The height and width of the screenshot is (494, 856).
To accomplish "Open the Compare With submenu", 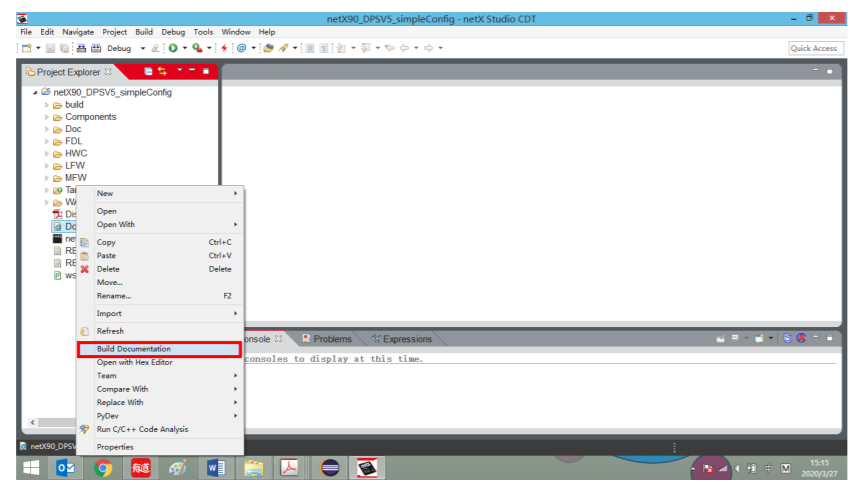I will tap(160, 389).
